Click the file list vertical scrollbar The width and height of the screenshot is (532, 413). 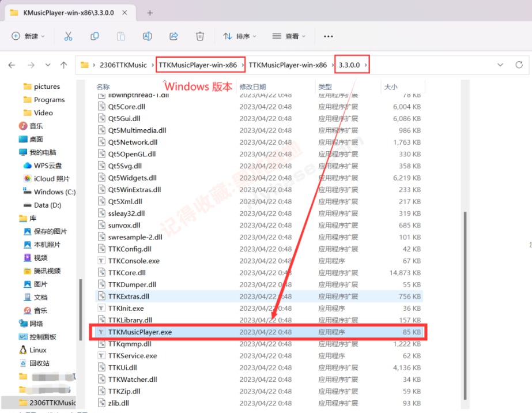(465, 306)
